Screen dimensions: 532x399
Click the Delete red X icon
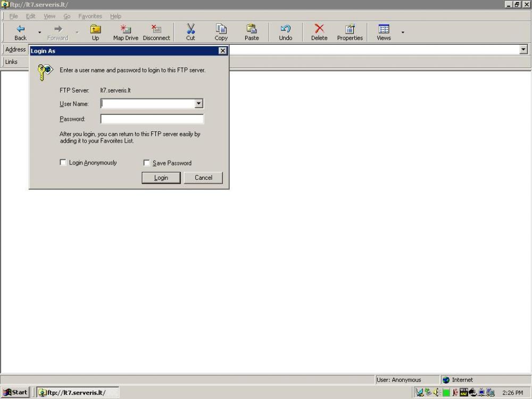coord(319,29)
